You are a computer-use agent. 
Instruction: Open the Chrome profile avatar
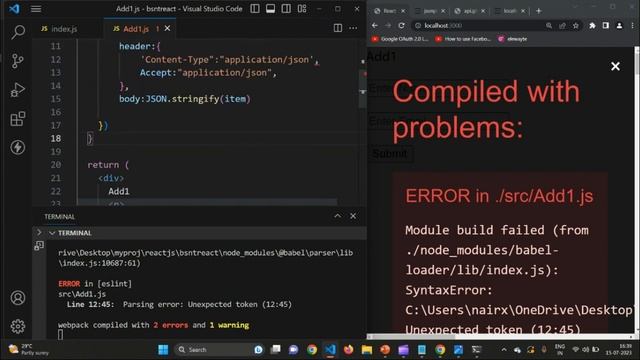(619, 25)
